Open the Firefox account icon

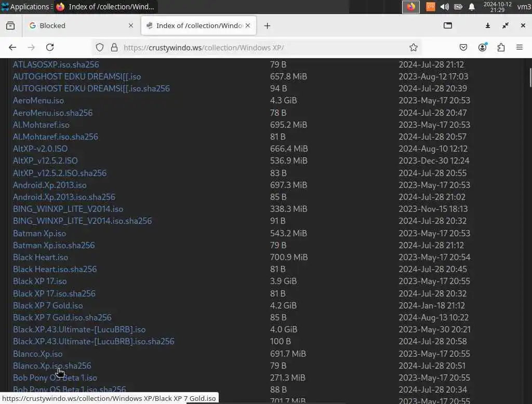[483, 47]
